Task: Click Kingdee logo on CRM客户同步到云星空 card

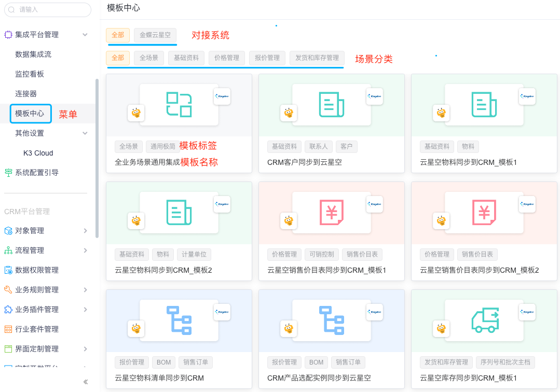Action: point(375,96)
